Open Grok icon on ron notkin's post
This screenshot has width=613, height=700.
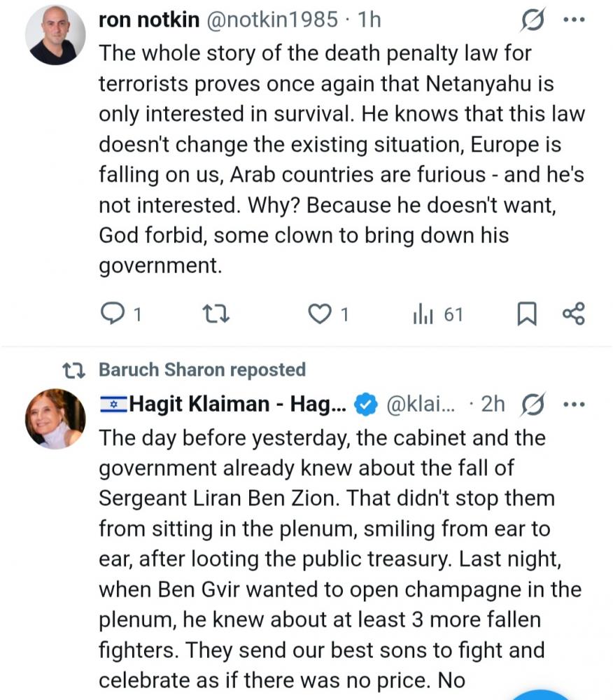coord(535,21)
